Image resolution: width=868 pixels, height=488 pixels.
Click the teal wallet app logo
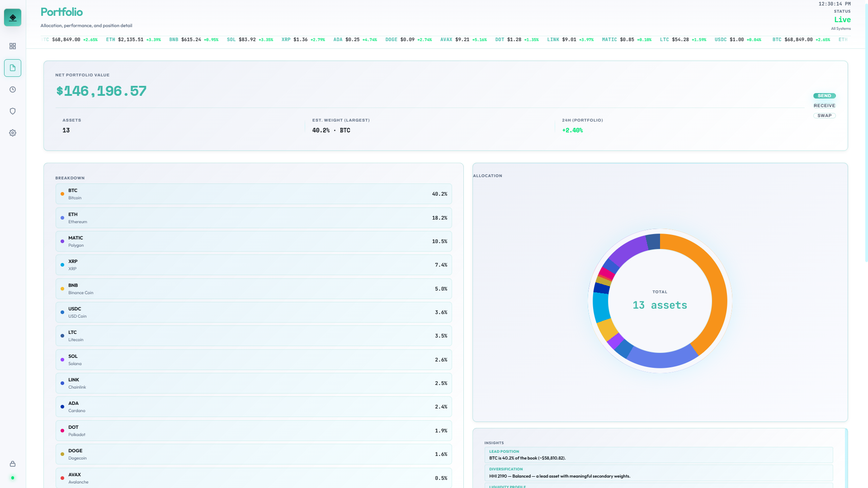(13, 18)
